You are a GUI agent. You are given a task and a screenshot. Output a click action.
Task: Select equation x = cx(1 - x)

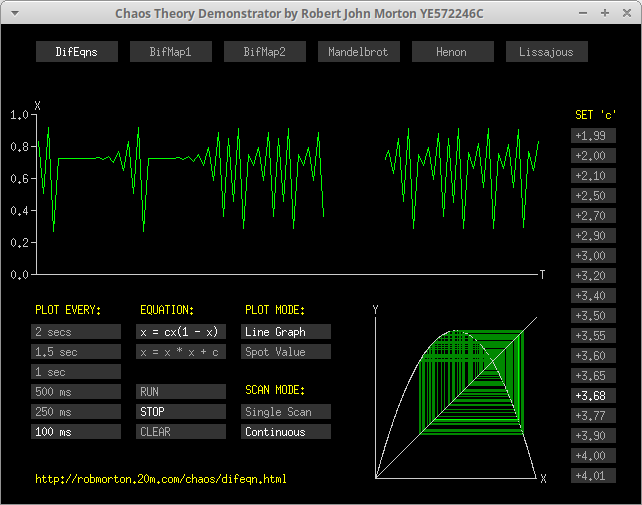[x=181, y=332]
